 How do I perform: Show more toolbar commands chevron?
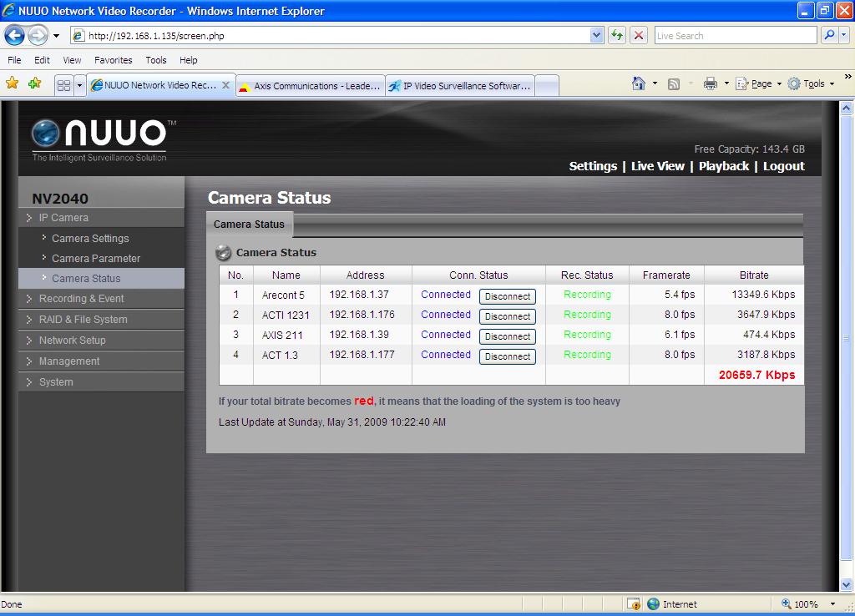(848, 77)
